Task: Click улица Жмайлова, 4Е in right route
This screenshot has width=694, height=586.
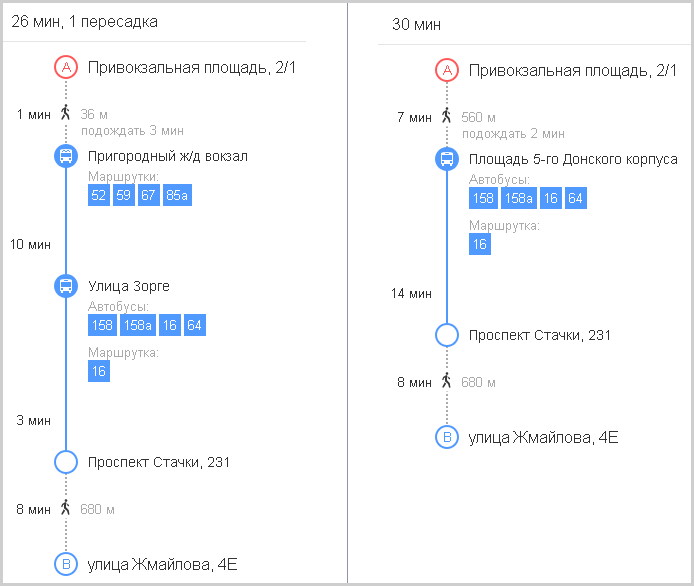Action: [544, 437]
